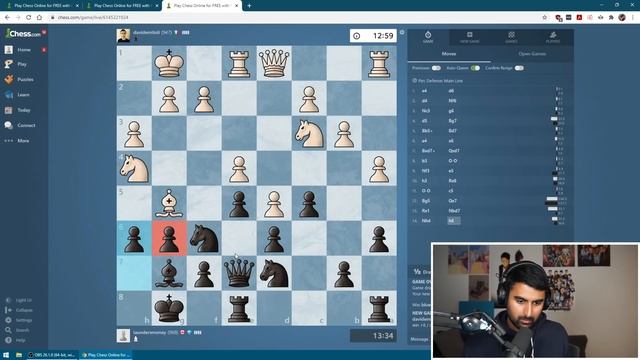This screenshot has height=360, width=640.
Task: Open the bottom player's avatar
Action: pos(124,336)
